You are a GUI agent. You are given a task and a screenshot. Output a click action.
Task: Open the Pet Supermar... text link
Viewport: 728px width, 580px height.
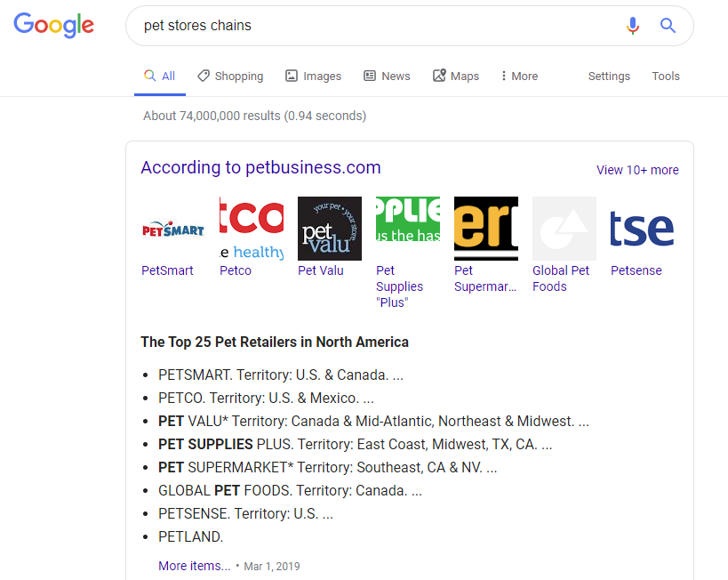click(485, 278)
